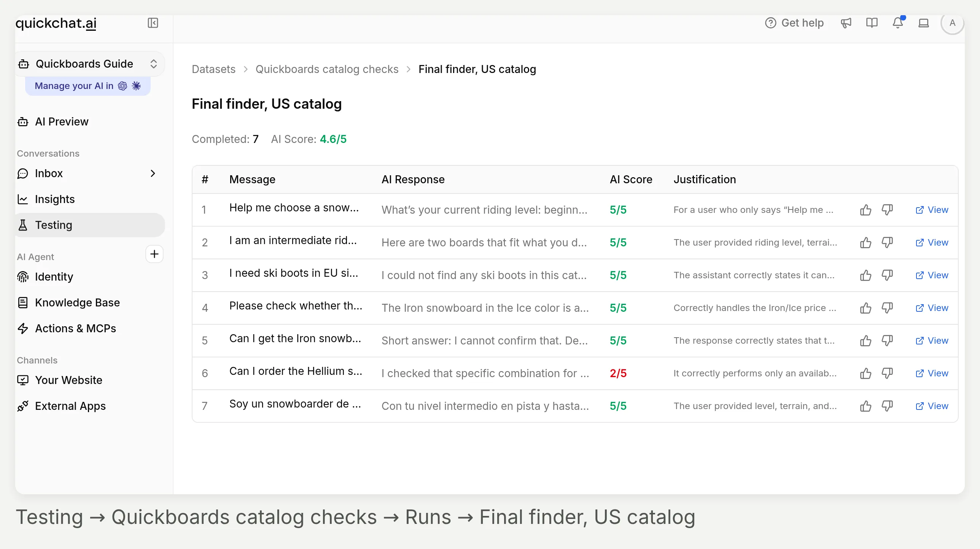View row 5 Can I get Iron details

932,341
